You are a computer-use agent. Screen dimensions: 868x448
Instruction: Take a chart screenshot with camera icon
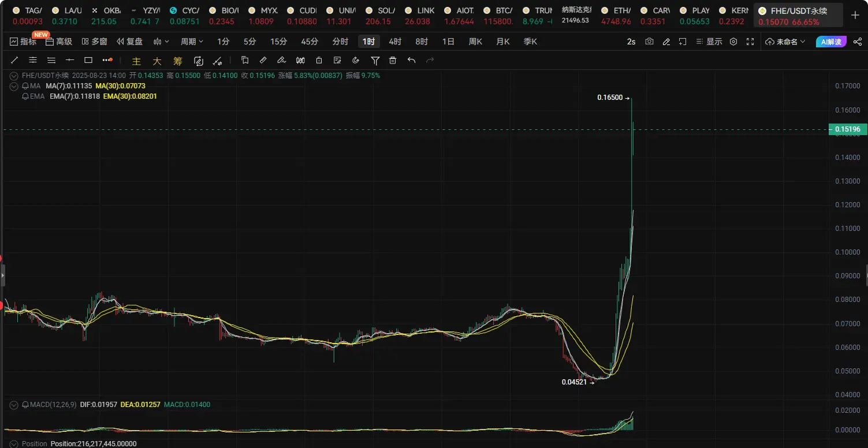650,42
